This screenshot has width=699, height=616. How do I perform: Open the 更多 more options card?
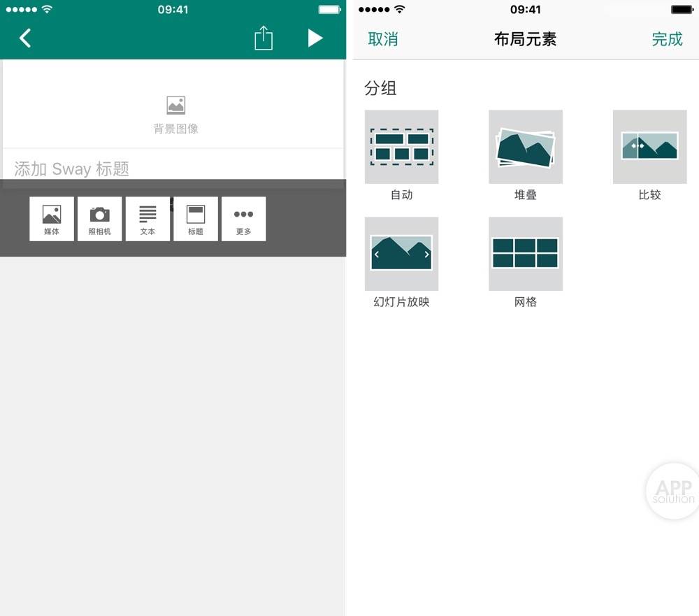(244, 219)
